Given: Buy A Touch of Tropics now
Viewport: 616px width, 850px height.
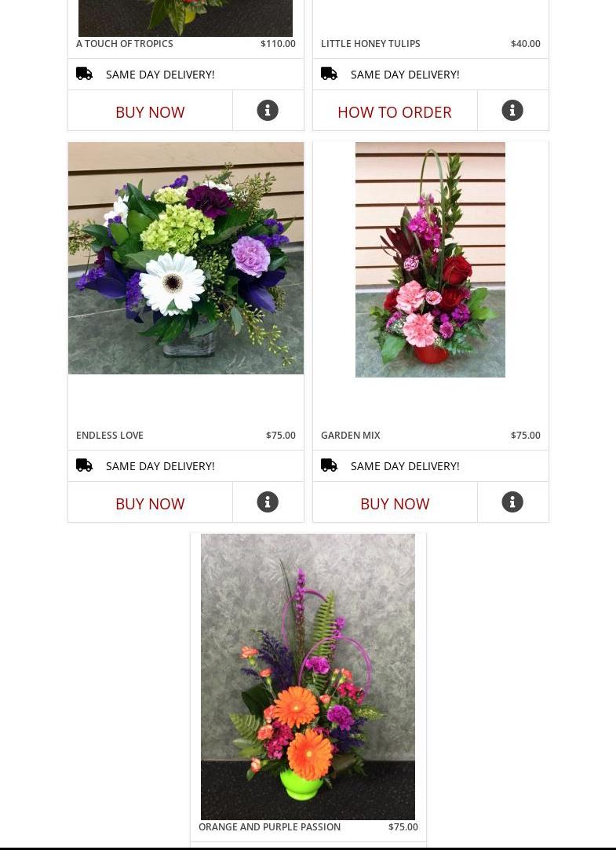Looking at the screenshot, I should pyautogui.click(x=150, y=111).
